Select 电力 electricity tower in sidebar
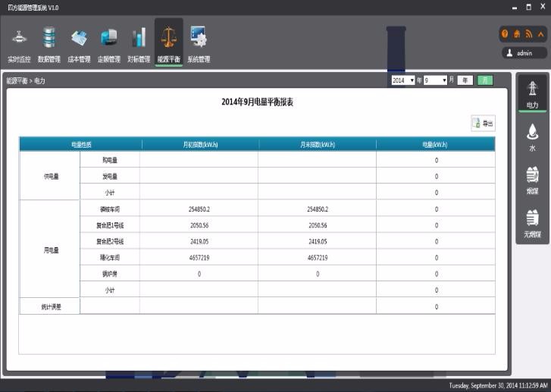Image resolution: width=551 pixels, height=392 pixels. pyautogui.click(x=532, y=94)
